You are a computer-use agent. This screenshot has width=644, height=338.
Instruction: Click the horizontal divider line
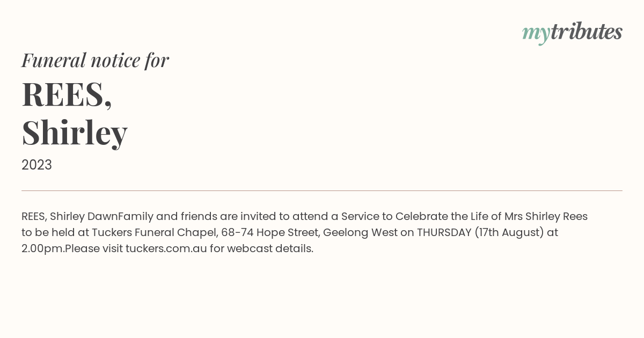coord(322,190)
